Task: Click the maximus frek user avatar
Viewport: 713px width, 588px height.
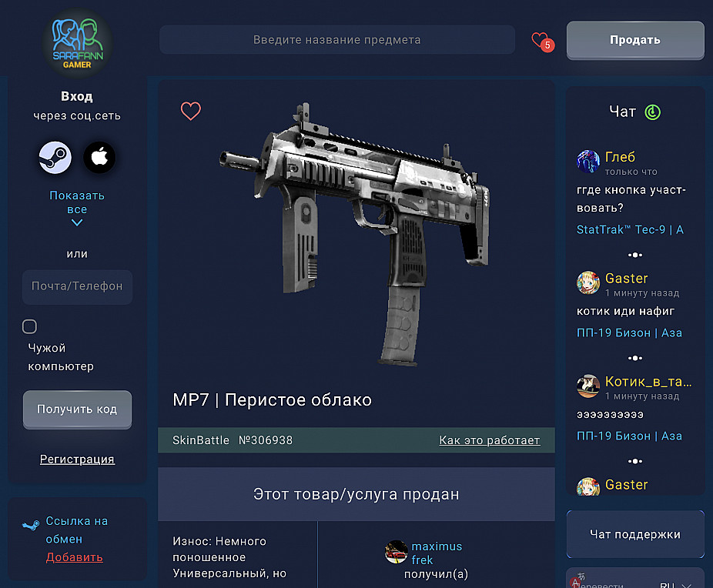Action: tap(396, 552)
